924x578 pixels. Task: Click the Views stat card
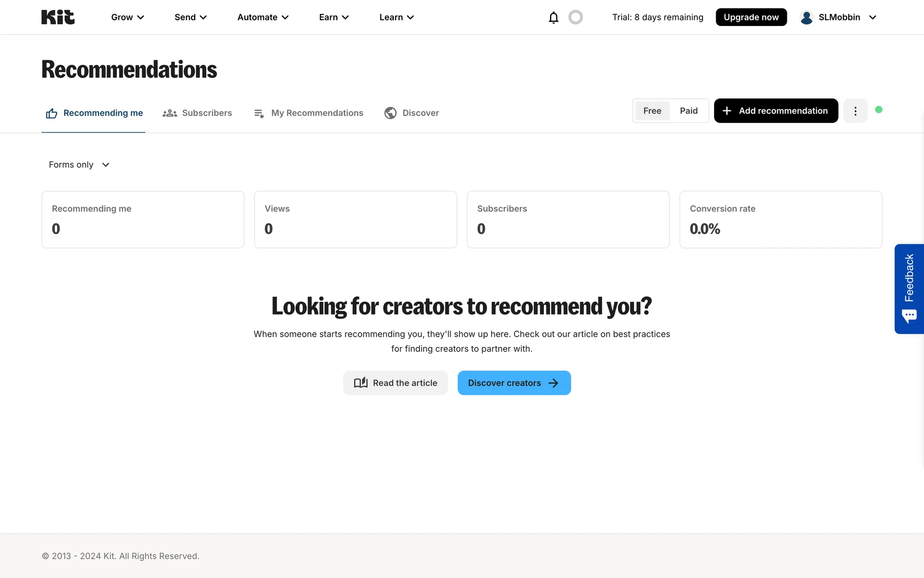[x=355, y=220]
